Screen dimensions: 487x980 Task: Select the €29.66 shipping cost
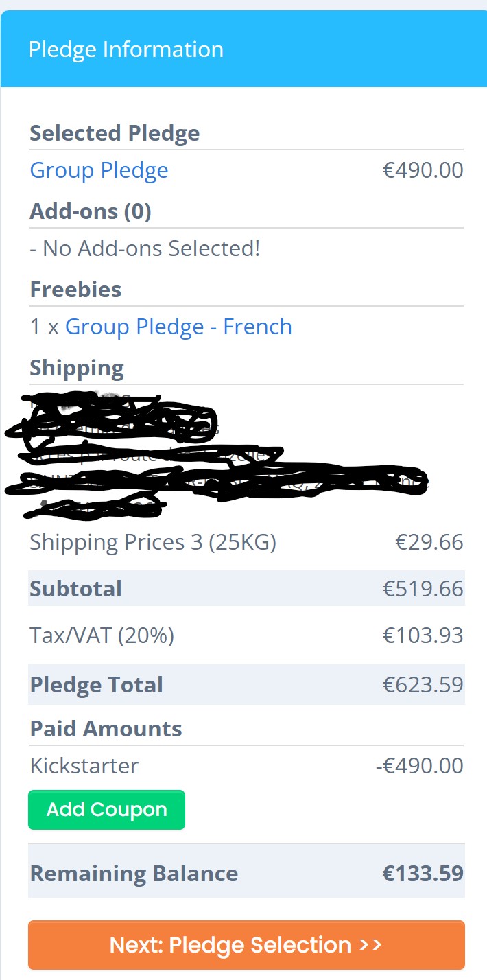click(x=429, y=543)
